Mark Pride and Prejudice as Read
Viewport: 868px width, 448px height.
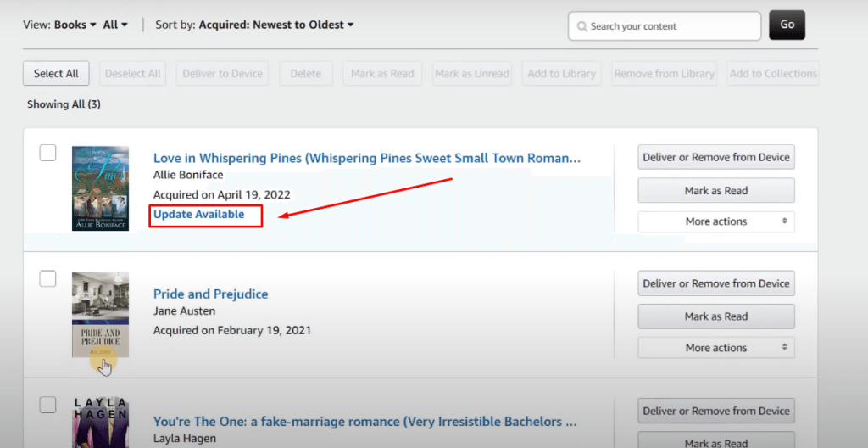point(716,316)
